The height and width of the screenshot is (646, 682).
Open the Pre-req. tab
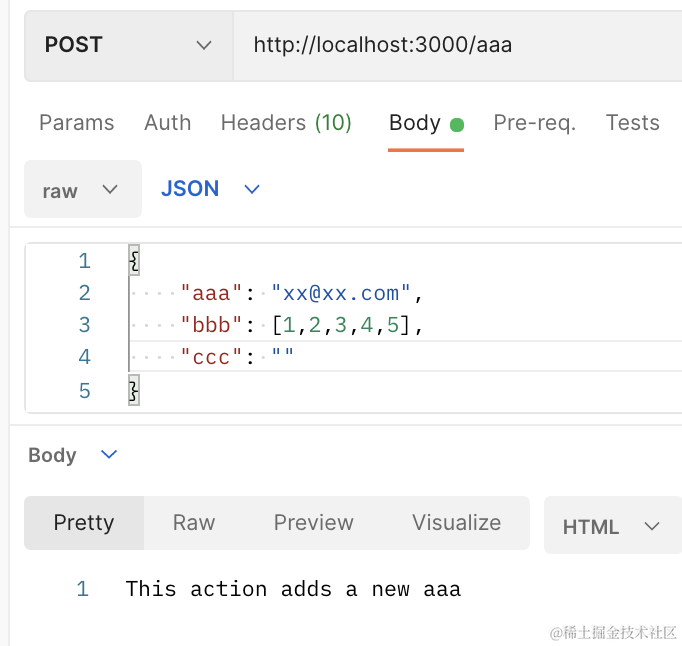tap(534, 123)
